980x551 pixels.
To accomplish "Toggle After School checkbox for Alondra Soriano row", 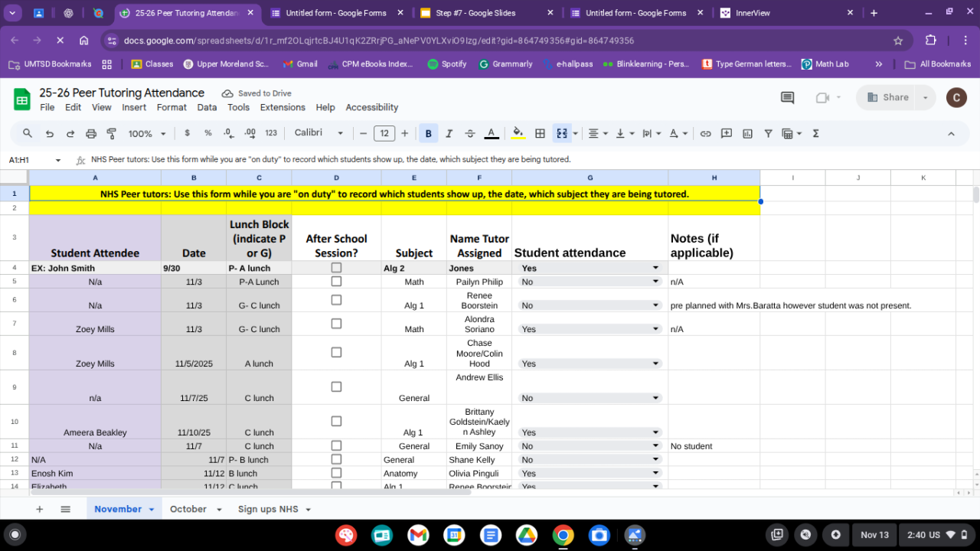I will click(336, 324).
